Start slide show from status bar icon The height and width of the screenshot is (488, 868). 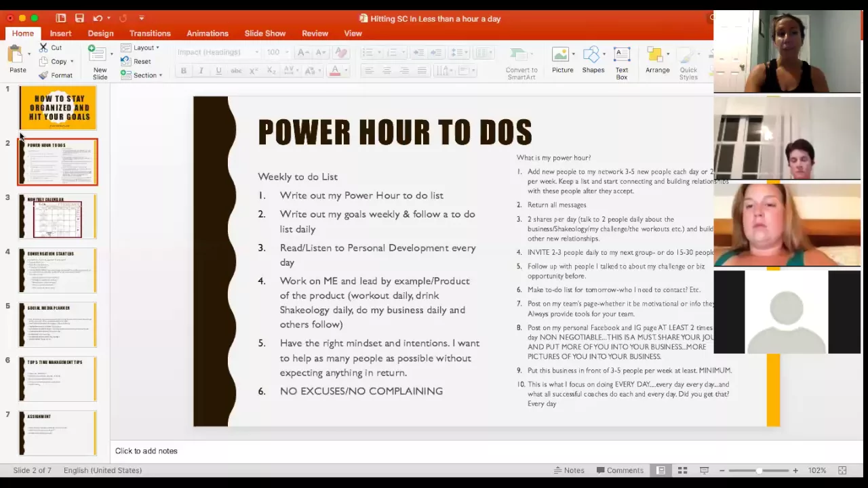pyautogui.click(x=704, y=470)
